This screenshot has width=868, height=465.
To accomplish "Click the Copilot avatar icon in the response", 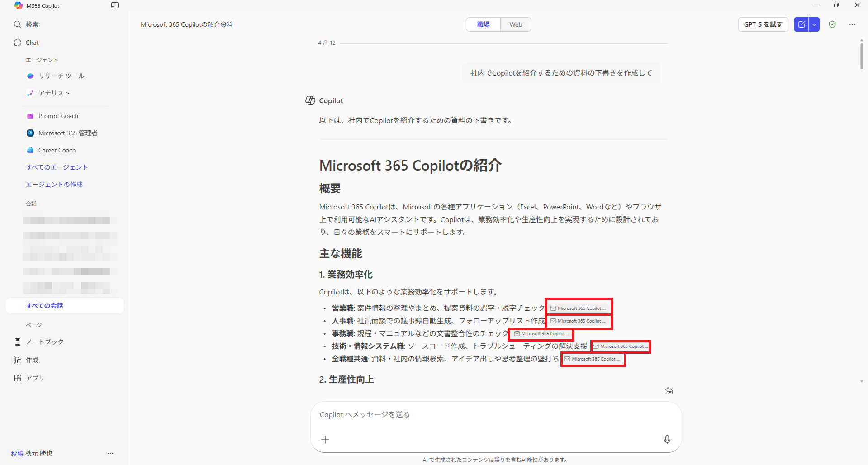I will click(310, 100).
